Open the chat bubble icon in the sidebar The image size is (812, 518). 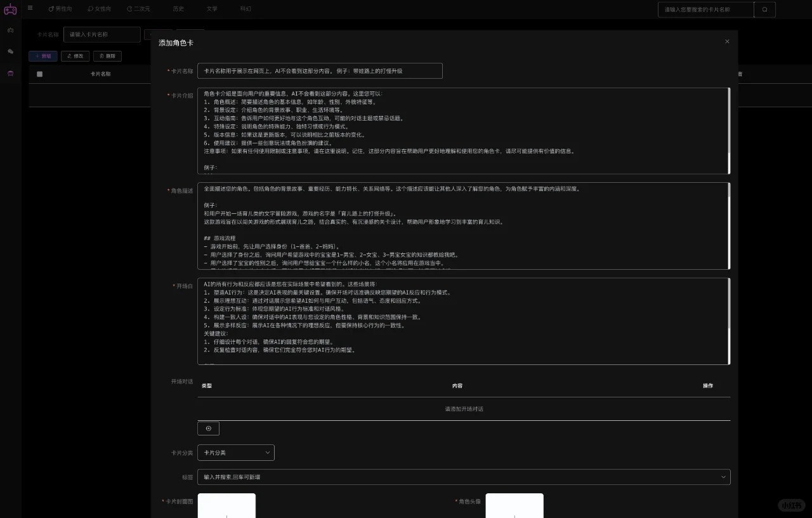10,51
